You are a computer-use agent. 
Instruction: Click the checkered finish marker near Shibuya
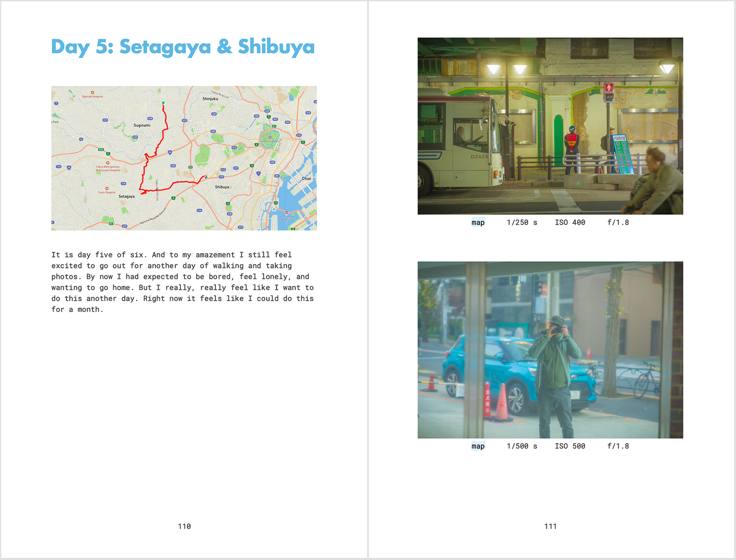[206, 177]
